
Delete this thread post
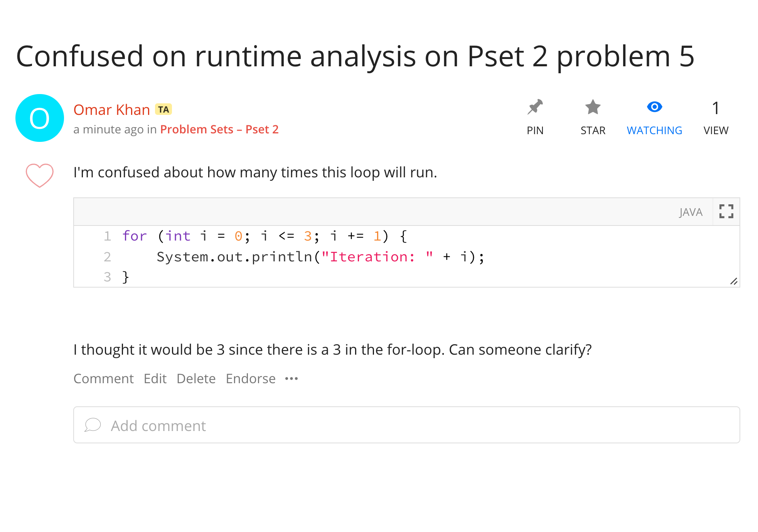196,379
